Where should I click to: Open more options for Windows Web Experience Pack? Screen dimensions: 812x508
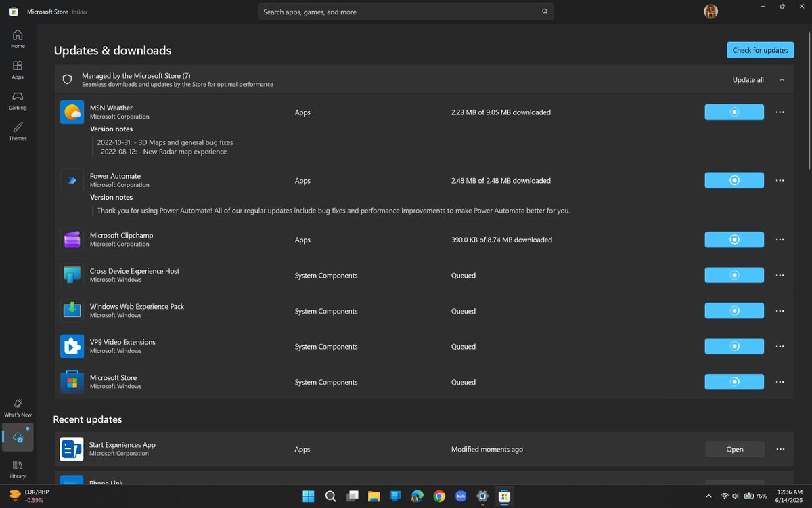(x=780, y=311)
